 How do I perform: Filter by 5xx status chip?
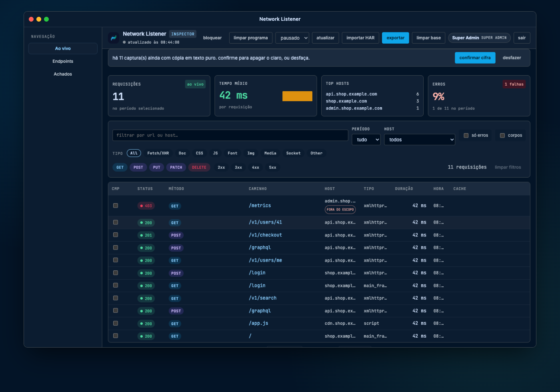[x=273, y=168]
